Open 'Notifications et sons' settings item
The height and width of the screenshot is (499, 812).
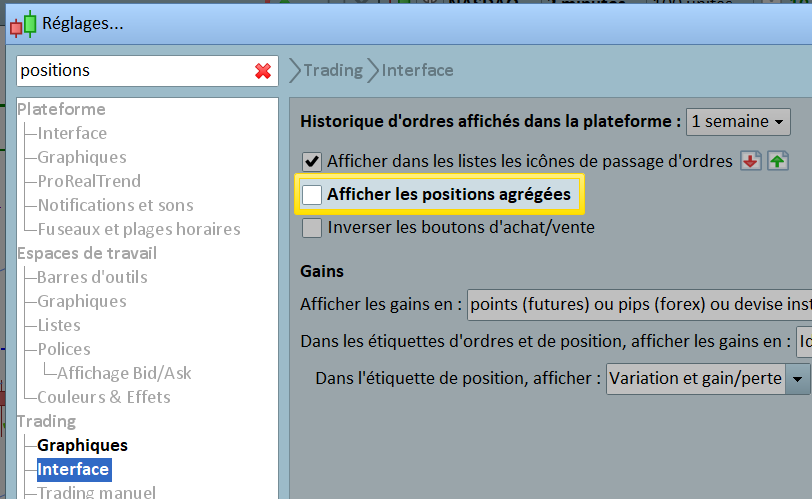click(x=115, y=205)
